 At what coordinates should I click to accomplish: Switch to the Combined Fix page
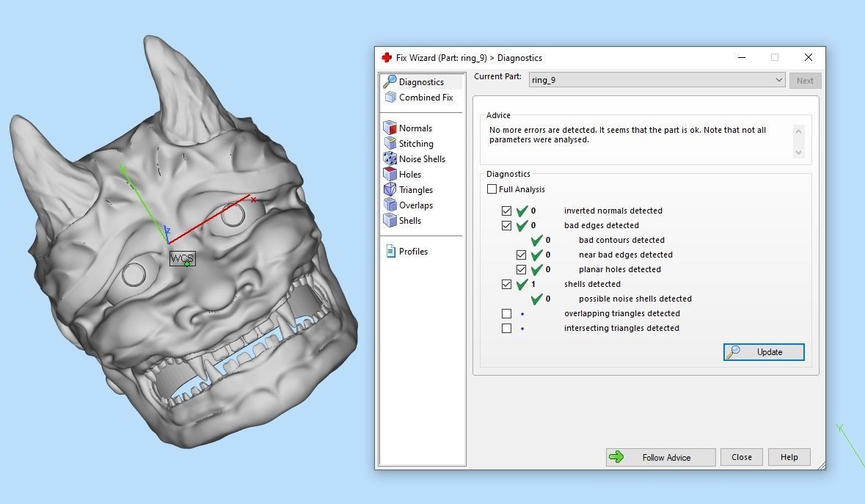coord(426,97)
